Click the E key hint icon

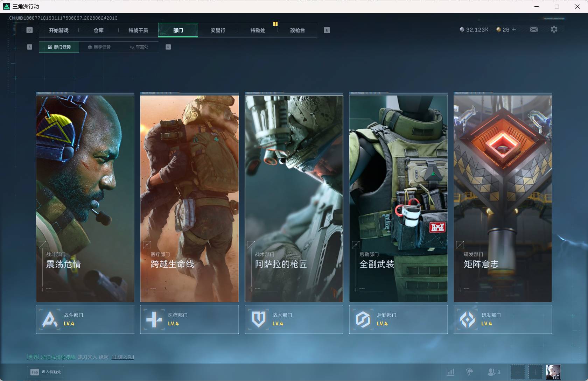click(327, 30)
